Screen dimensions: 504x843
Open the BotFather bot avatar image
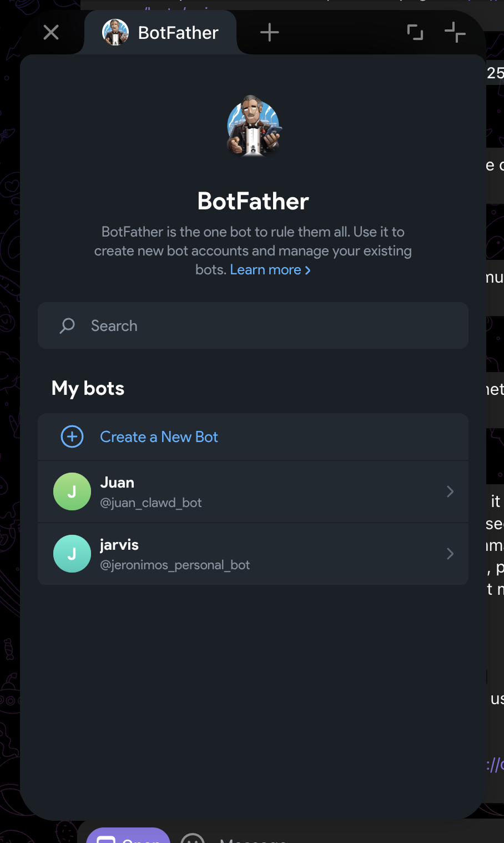click(x=253, y=127)
